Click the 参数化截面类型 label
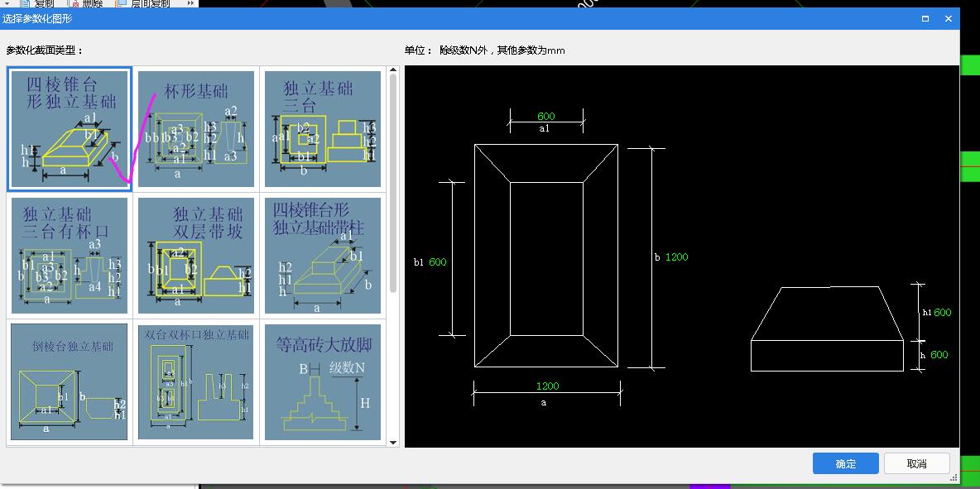This screenshot has width=980, height=489. point(45,50)
